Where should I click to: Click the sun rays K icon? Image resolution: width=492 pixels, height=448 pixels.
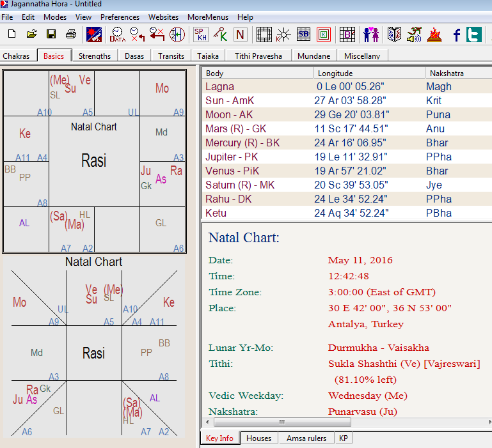pyautogui.click(x=283, y=34)
